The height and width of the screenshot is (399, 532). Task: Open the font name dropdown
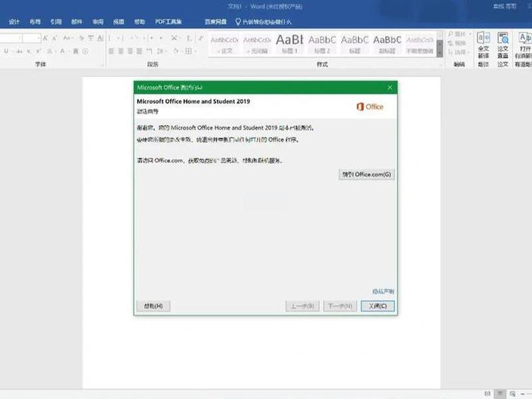pyautogui.click(x=20, y=38)
